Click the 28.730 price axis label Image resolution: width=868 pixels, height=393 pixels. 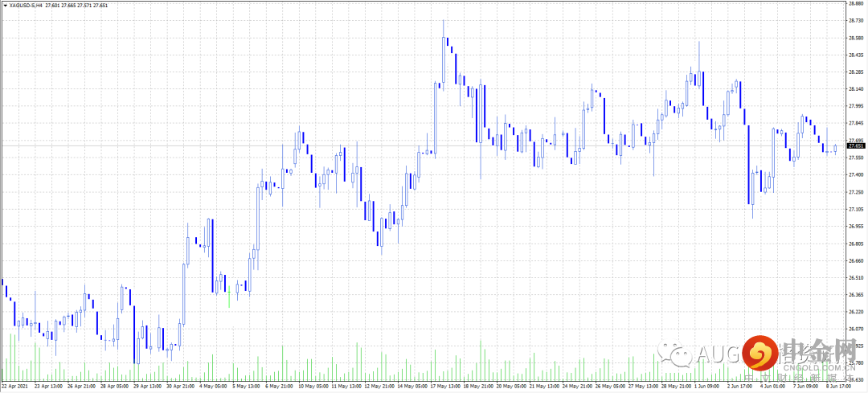point(856,20)
